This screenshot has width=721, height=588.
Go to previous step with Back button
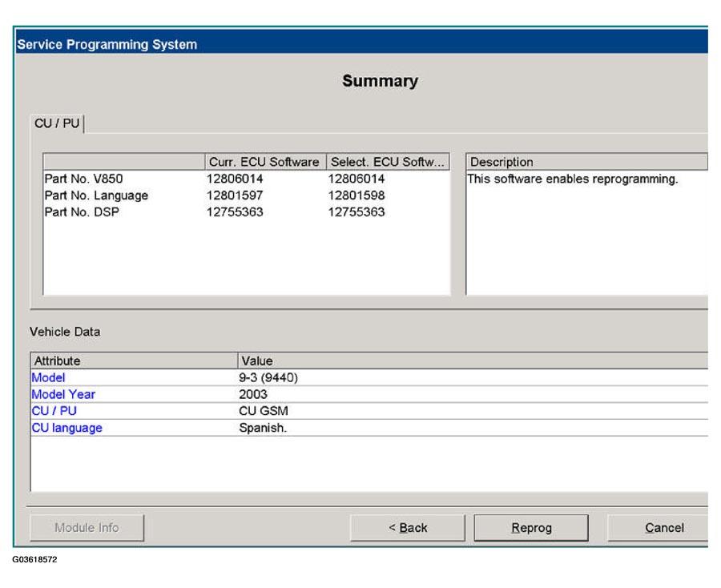point(408,527)
